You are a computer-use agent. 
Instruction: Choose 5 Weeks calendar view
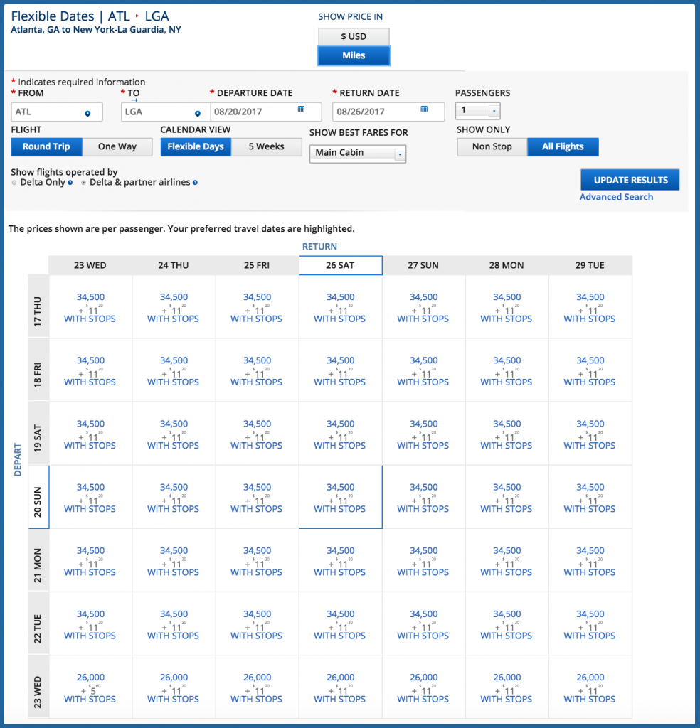[266, 146]
